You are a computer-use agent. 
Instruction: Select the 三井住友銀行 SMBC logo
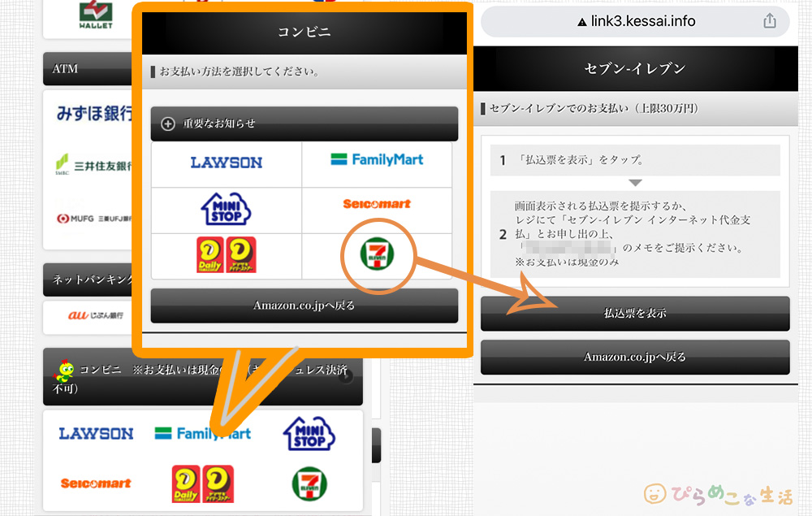click(93, 165)
